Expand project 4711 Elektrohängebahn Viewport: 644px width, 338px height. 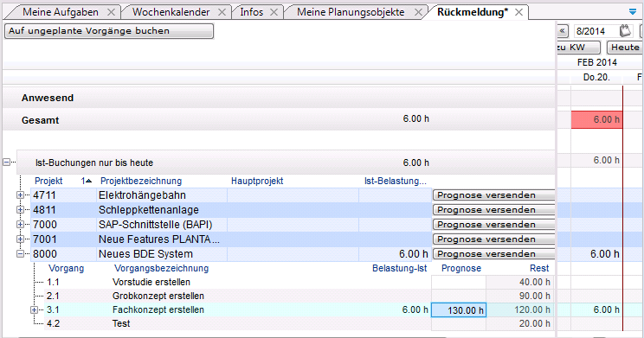tap(20, 195)
